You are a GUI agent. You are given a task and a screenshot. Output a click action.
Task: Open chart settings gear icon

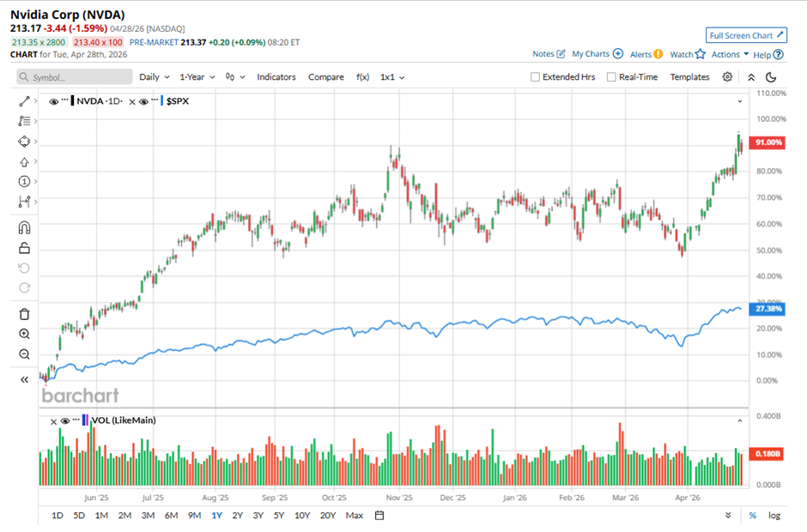click(727, 77)
